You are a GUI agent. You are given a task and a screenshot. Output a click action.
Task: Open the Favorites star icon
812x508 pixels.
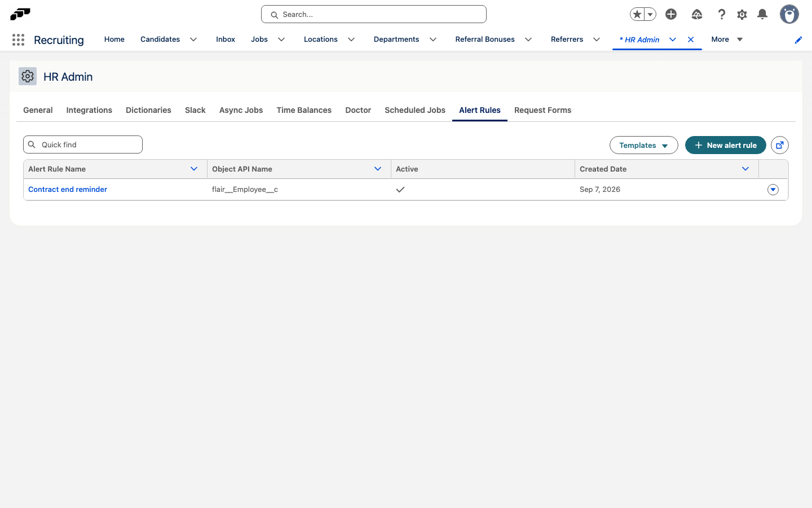pos(637,14)
